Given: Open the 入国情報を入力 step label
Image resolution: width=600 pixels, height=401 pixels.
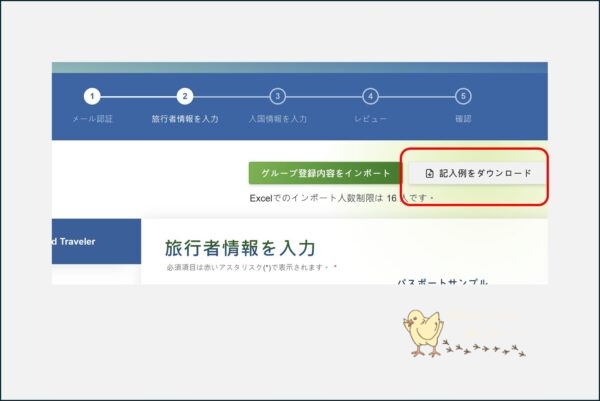Looking at the screenshot, I should pyautogui.click(x=277, y=119).
